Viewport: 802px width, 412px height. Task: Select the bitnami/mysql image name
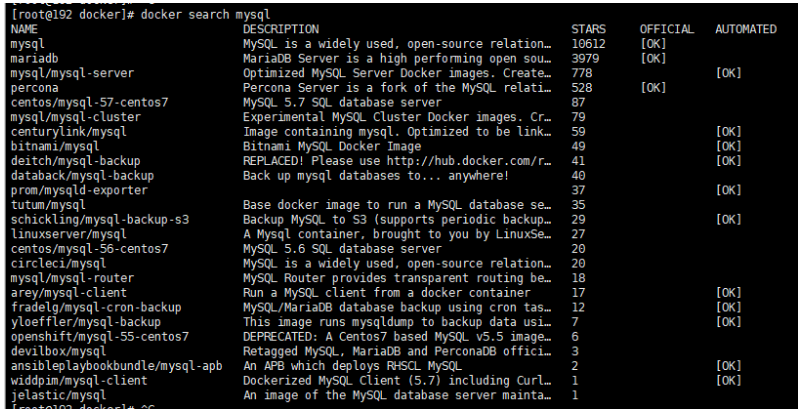click(x=55, y=146)
